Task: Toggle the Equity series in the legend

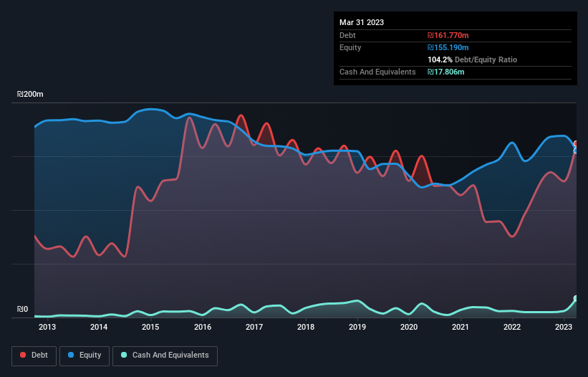Action: point(85,355)
